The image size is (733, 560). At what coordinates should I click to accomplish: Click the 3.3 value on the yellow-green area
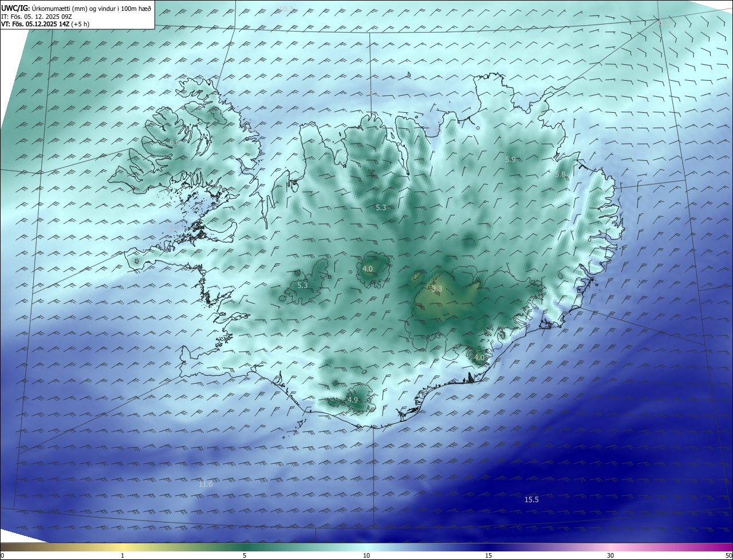[x=437, y=289]
